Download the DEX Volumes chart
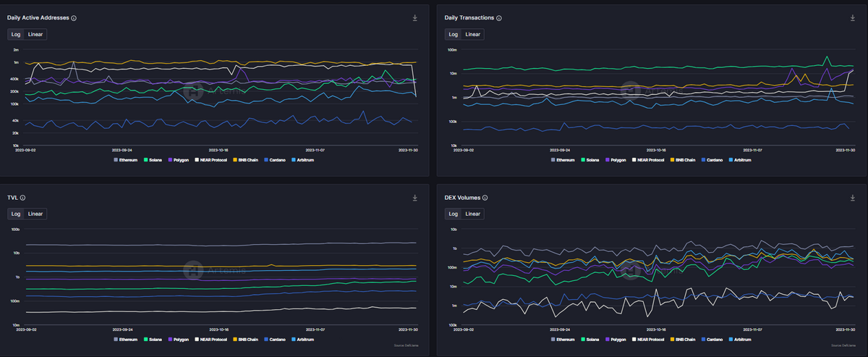Screen dimensions: 868x357 click(x=852, y=197)
